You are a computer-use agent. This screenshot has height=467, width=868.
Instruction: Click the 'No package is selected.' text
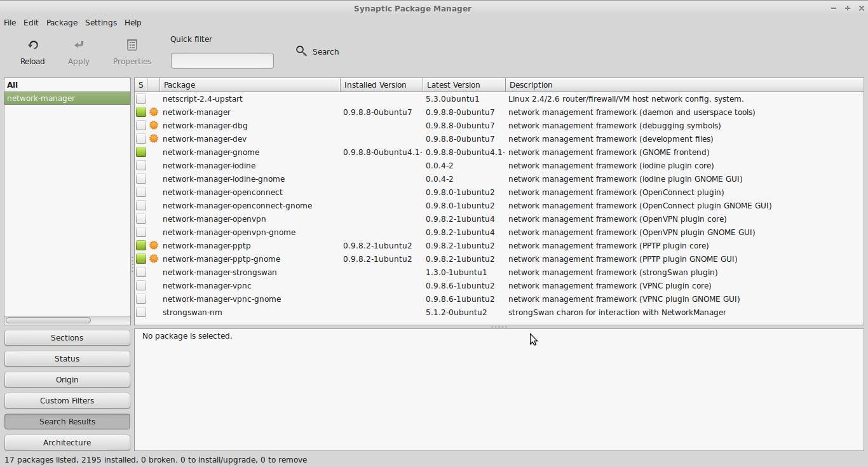pyautogui.click(x=187, y=335)
